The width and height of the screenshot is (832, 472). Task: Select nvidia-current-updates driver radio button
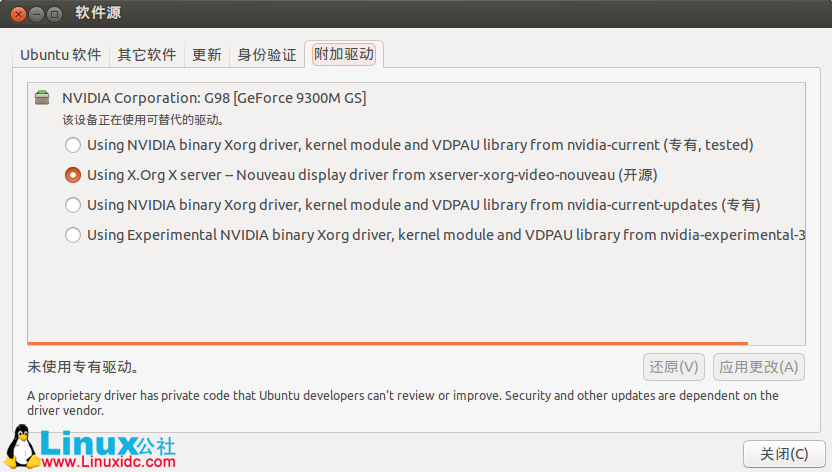click(73, 205)
